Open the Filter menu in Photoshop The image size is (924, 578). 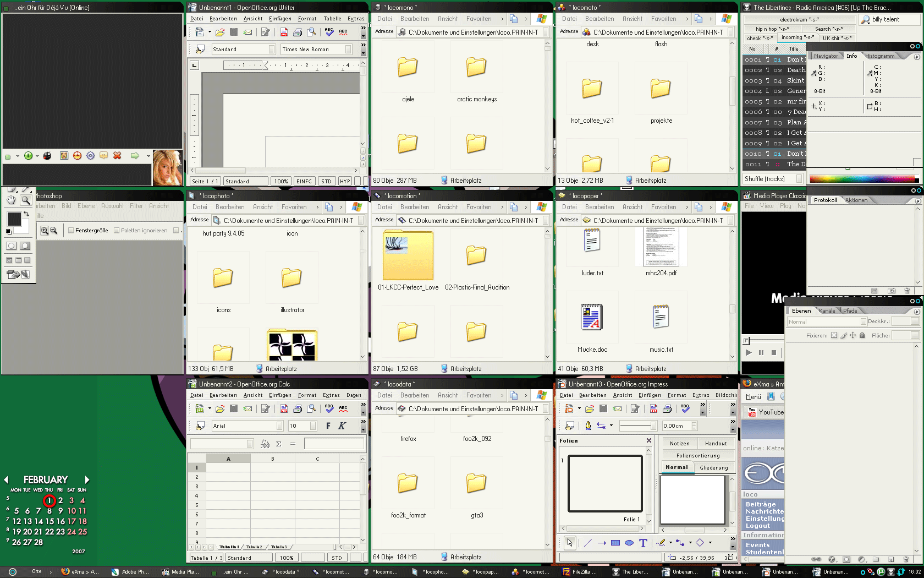tap(136, 206)
